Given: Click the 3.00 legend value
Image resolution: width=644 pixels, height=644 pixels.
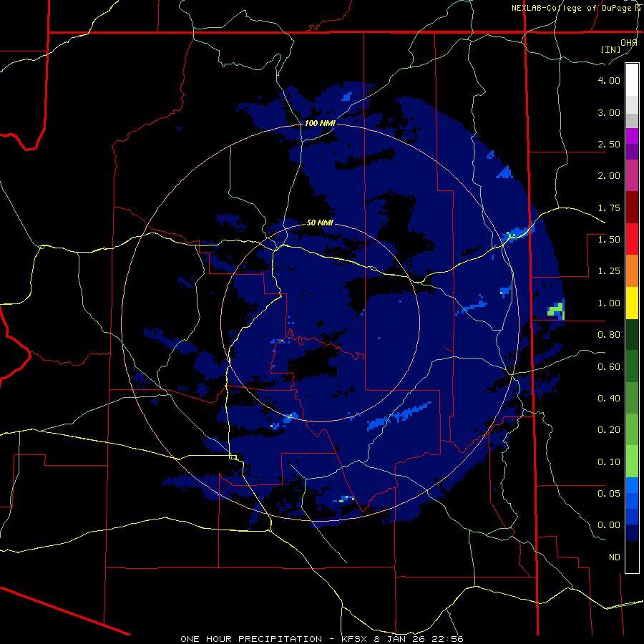Looking at the screenshot, I should click(609, 112).
